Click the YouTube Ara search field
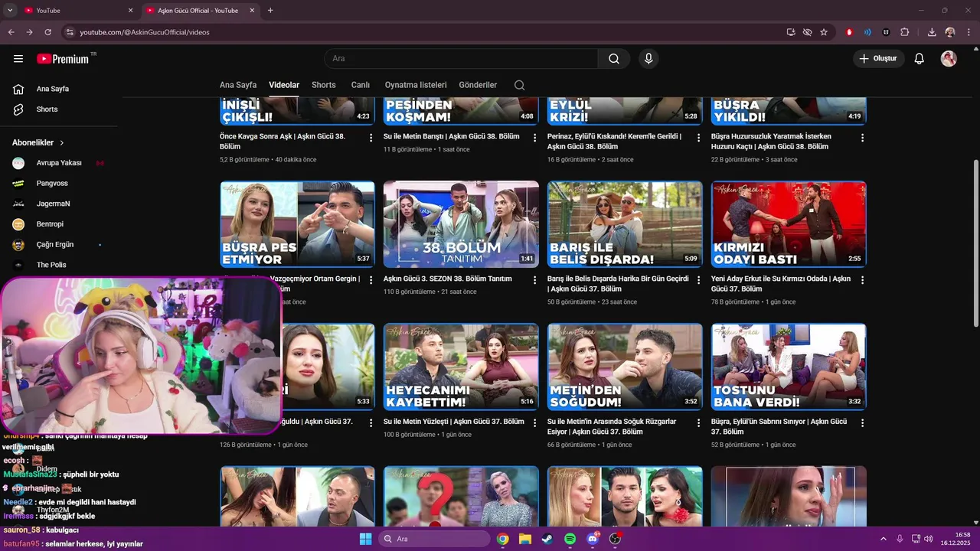The image size is (980, 551). (461, 59)
